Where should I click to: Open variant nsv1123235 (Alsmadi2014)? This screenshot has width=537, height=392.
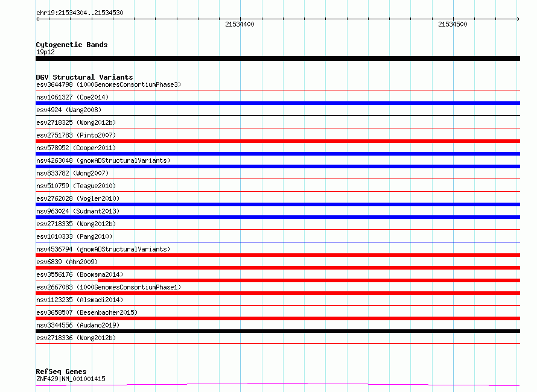click(x=80, y=300)
